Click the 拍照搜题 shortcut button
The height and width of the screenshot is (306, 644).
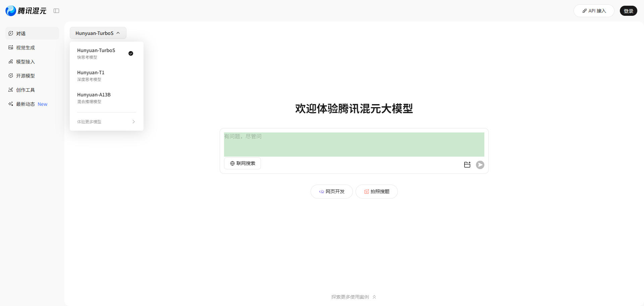click(x=377, y=191)
